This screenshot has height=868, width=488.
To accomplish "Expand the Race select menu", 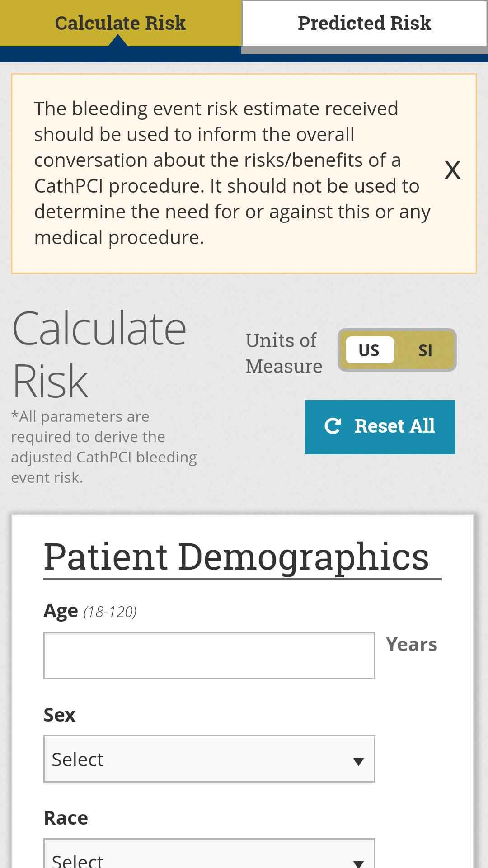I will pyautogui.click(x=209, y=854).
